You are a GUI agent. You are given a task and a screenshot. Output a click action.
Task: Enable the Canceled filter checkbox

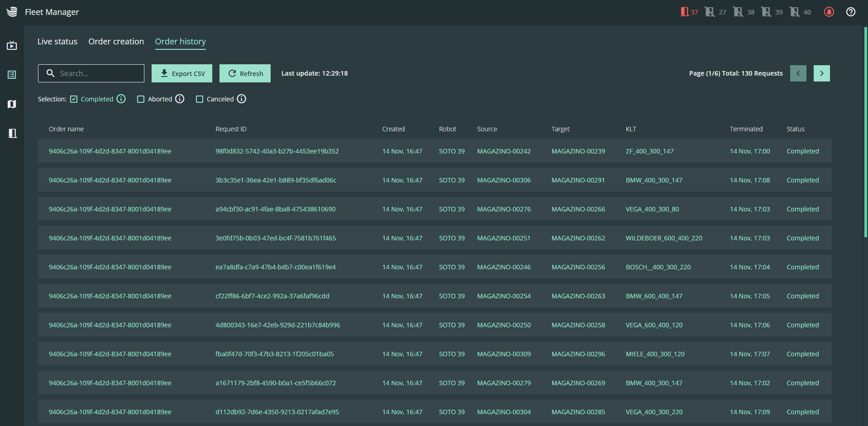[200, 99]
